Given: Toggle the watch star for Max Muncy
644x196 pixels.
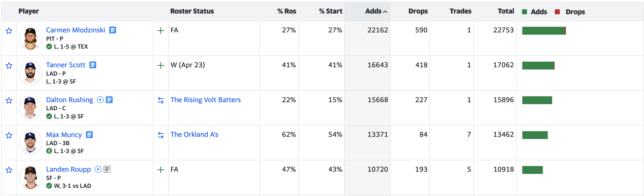Looking at the screenshot, I should pyautogui.click(x=9, y=135).
